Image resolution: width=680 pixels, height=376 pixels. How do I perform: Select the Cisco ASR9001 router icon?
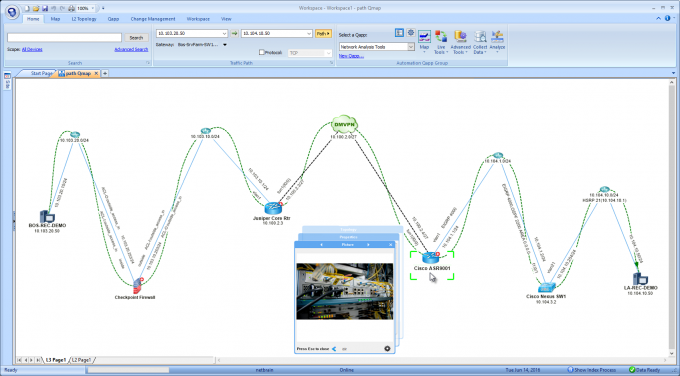[x=431, y=258]
